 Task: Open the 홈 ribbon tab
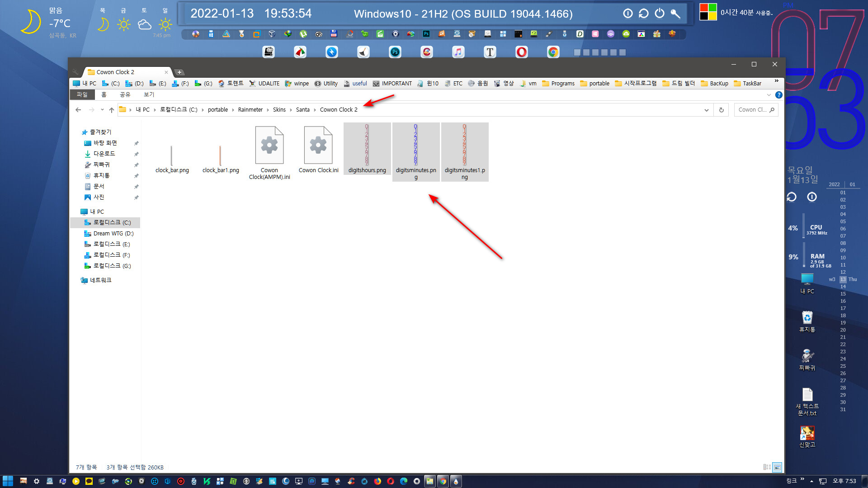[104, 94]
